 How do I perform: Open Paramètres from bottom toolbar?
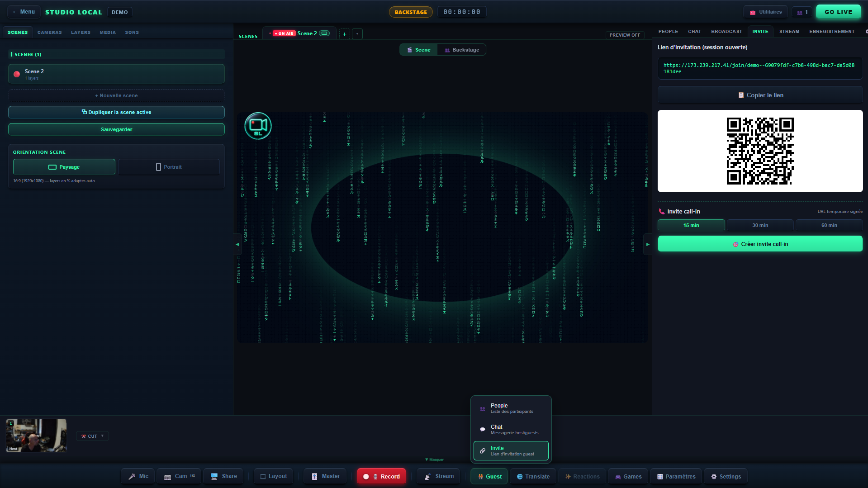point(676,476)
